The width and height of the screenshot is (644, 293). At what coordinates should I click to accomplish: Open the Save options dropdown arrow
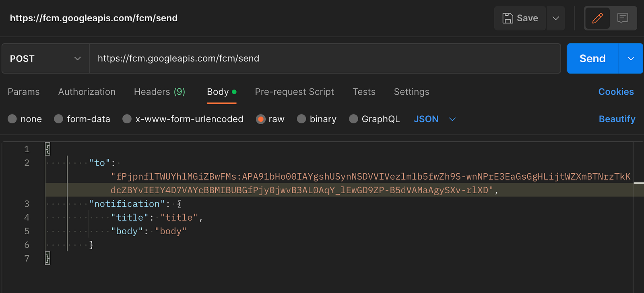coord(556,18)
